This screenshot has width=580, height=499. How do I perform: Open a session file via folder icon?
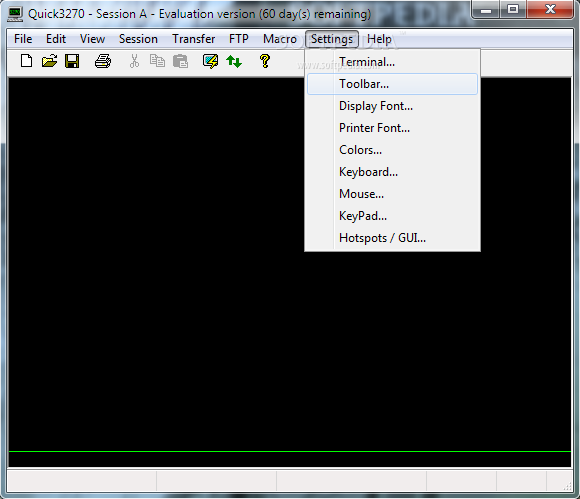49,61
